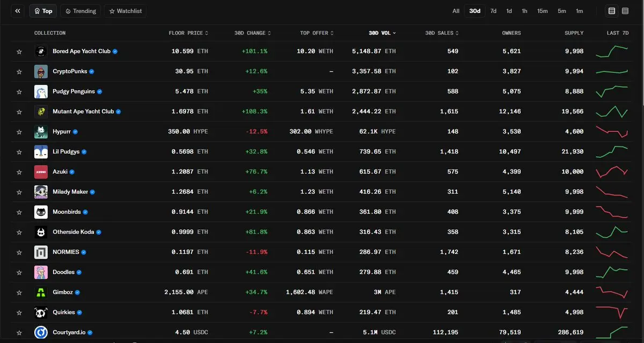The image size is (644, 343).
Task: Open the Watchlist tab
Action: tap(125, 11)
